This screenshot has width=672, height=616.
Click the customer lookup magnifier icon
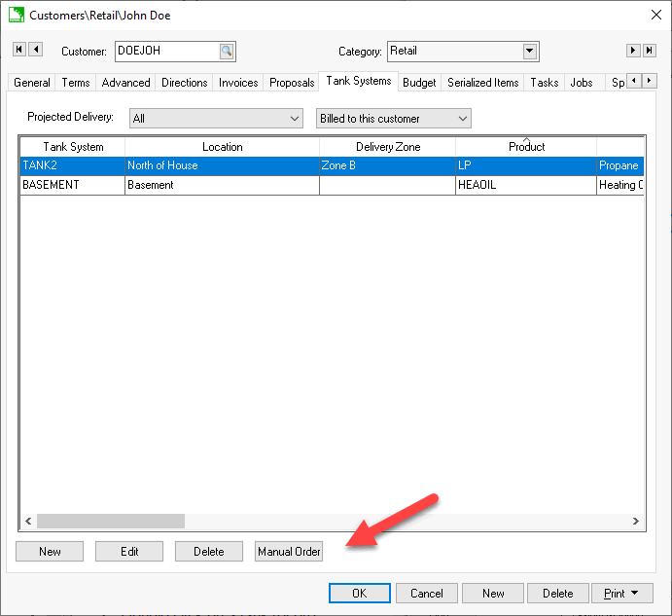pyautogui.click(x=226, y=52)
